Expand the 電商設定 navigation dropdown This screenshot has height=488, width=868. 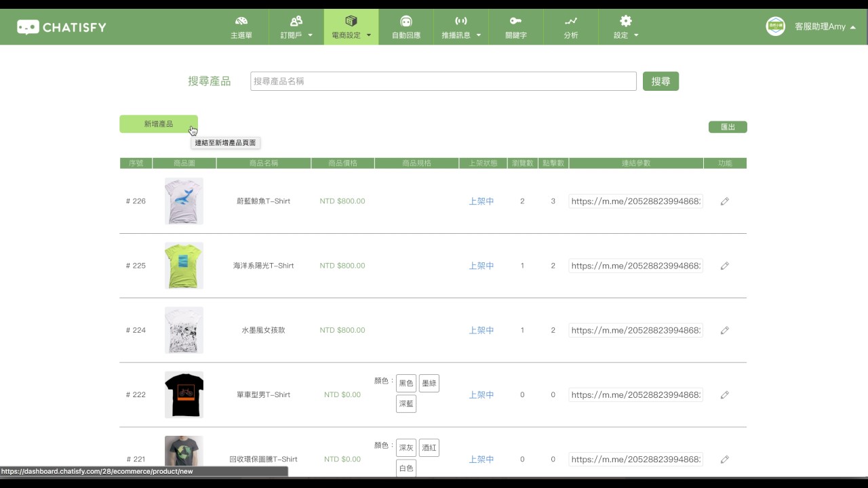coord(351,27)
